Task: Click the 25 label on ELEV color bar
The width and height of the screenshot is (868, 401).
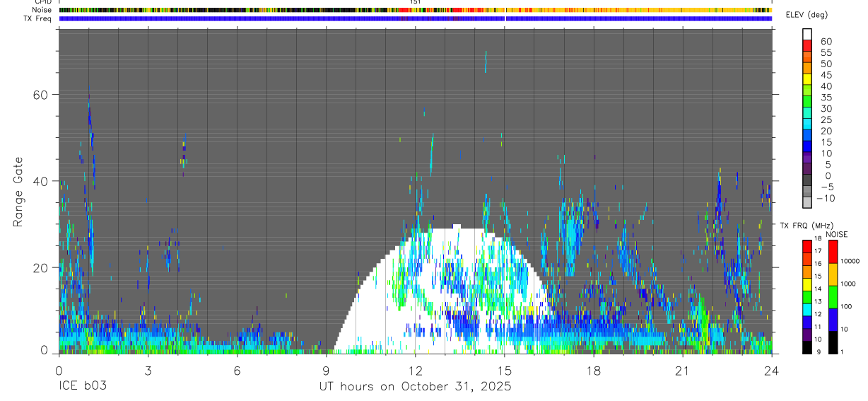Action: 826,120
